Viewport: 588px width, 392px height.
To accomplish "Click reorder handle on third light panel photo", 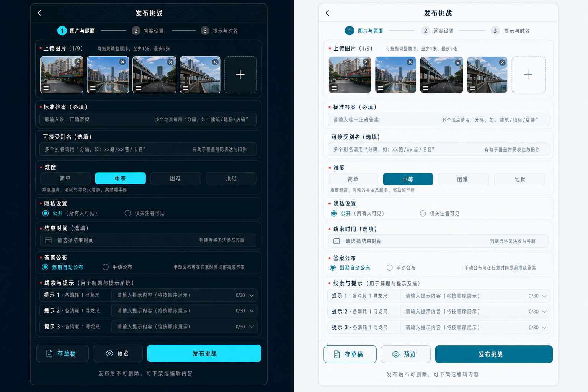I will pyautogui.click(x=426, y=88).
